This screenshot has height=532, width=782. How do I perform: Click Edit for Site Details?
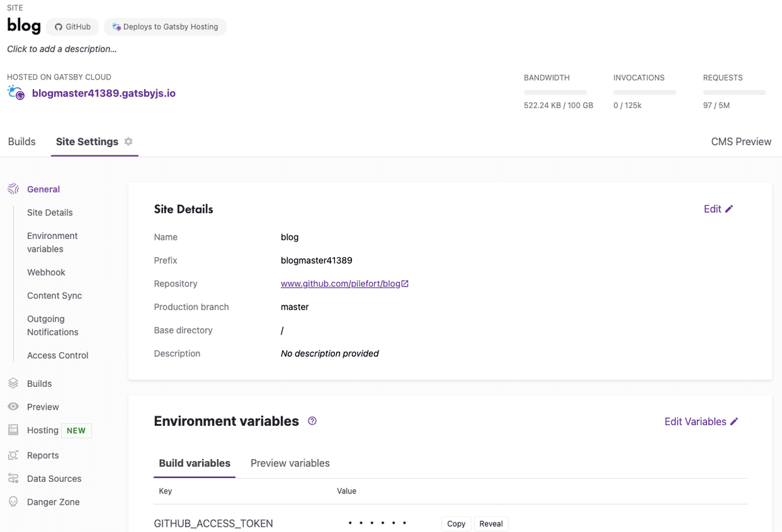[x=718, y=209]
